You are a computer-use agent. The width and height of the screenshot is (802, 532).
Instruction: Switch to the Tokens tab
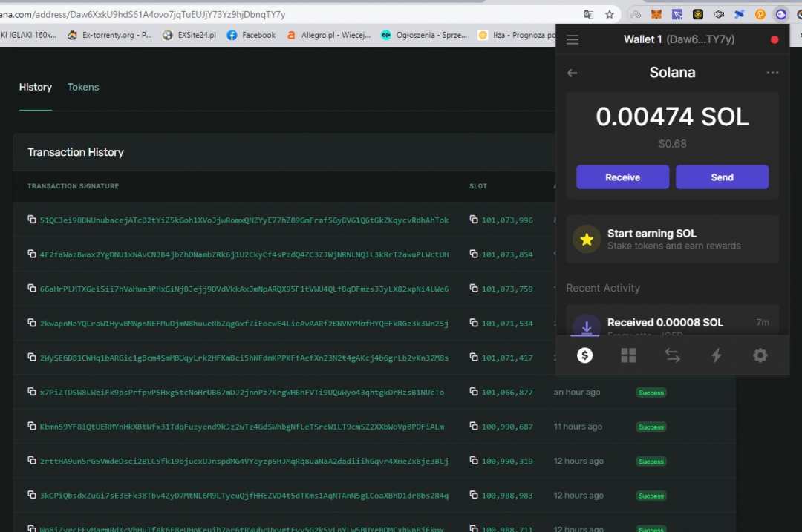tap(83, 87)
